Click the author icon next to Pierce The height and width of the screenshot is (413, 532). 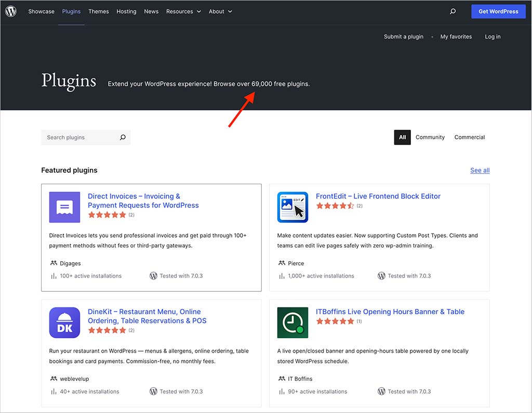[x=282, y=263]
